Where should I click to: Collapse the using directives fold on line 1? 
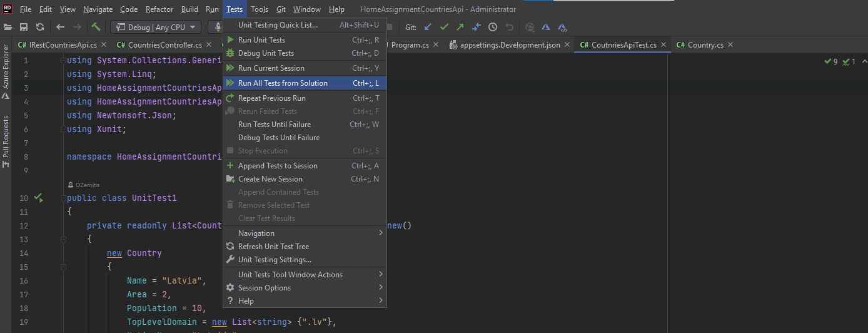63,61
